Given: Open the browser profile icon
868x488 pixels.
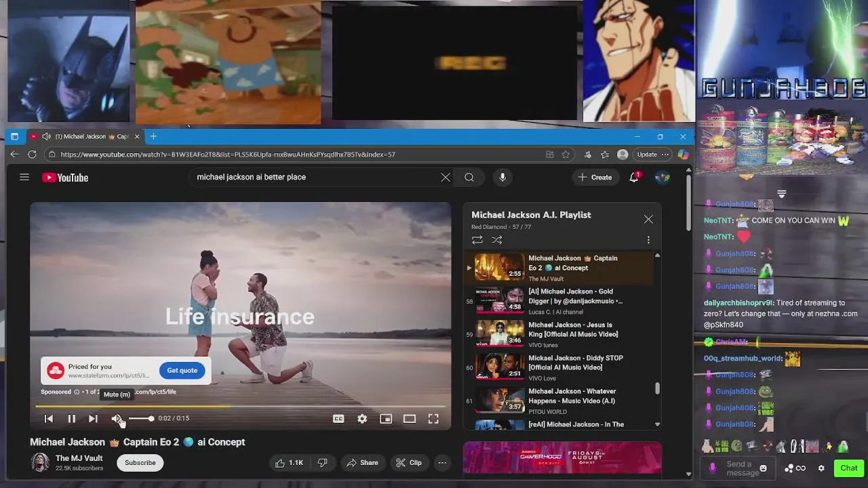Looking at the screenshot, I should [x=623, y=155].
